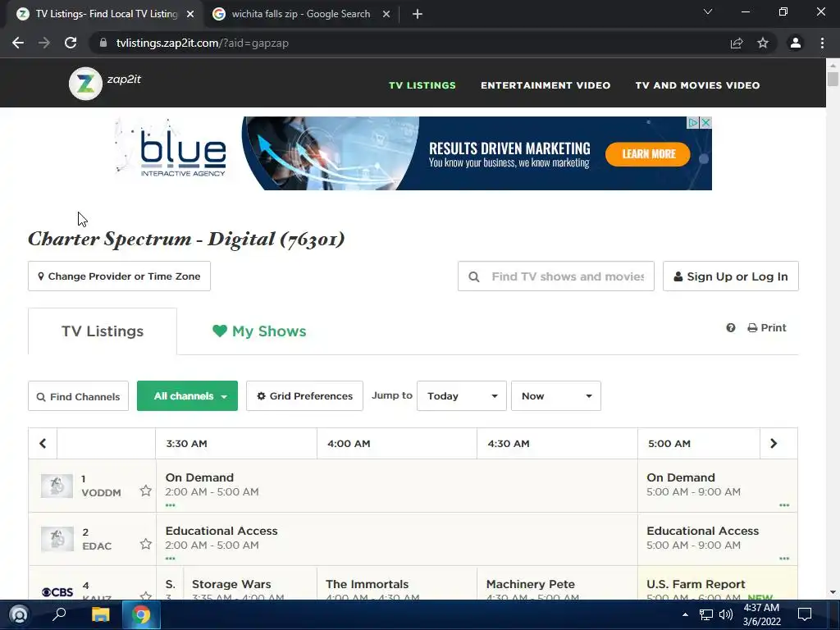This screenshot has width=840, height=630.
Task: Click the browser address bar URL
Action: click(x=203, y=43)
